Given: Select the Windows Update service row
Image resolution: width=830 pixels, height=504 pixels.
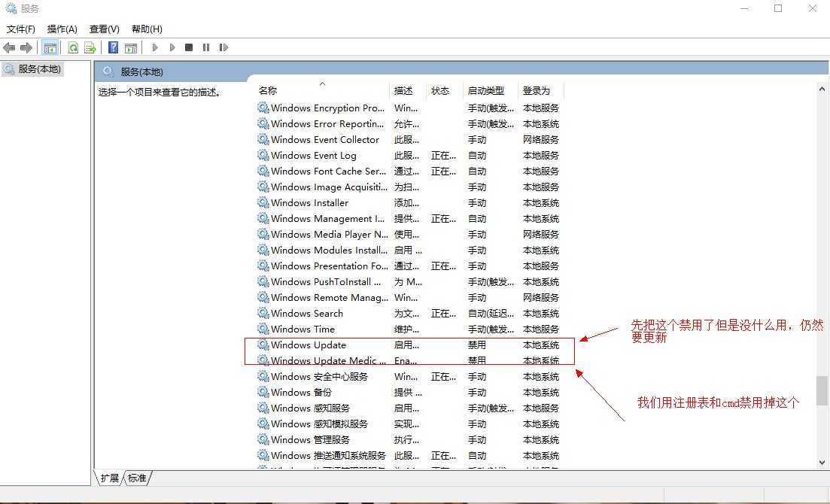Looking at the screenshot, I should tap(408, 345).
